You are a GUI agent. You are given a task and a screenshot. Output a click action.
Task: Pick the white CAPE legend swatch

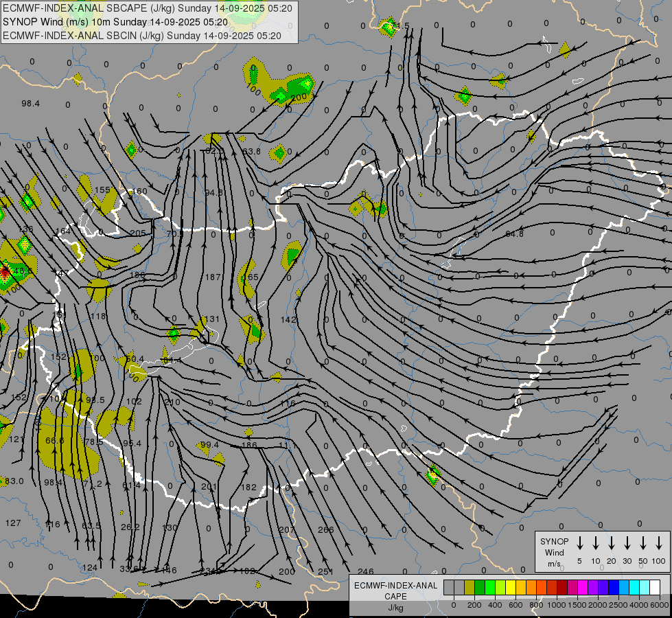click(655, 588)
